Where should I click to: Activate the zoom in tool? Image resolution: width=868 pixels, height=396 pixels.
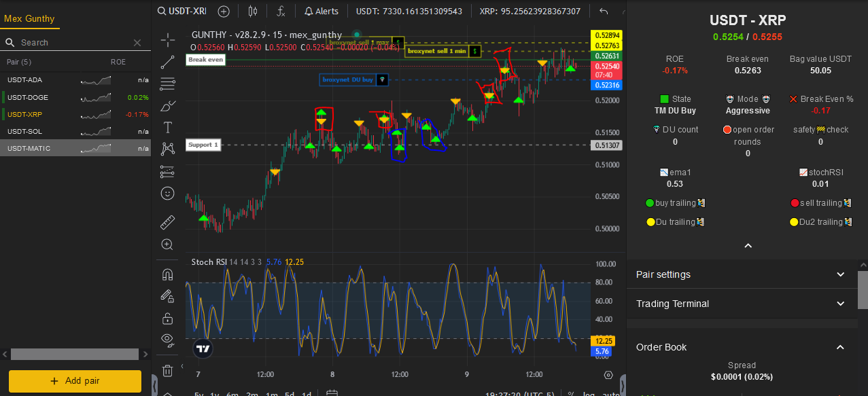point(167,245)
